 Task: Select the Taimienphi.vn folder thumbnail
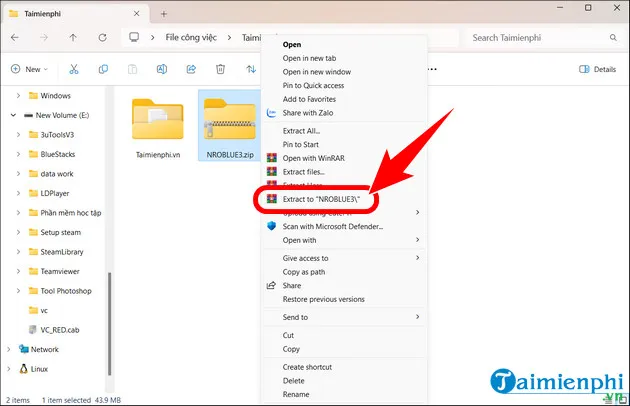(x=157, y=125)
